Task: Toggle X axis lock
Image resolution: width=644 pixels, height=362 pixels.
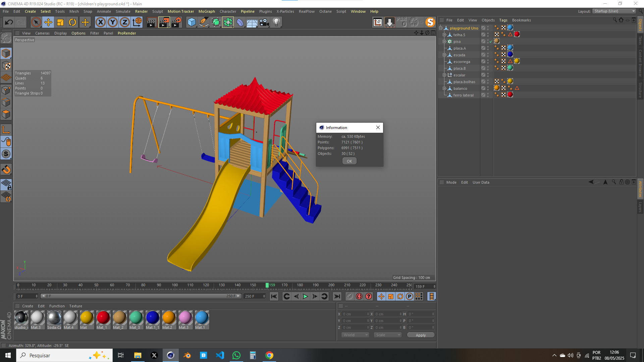Action: coord(100,22)
